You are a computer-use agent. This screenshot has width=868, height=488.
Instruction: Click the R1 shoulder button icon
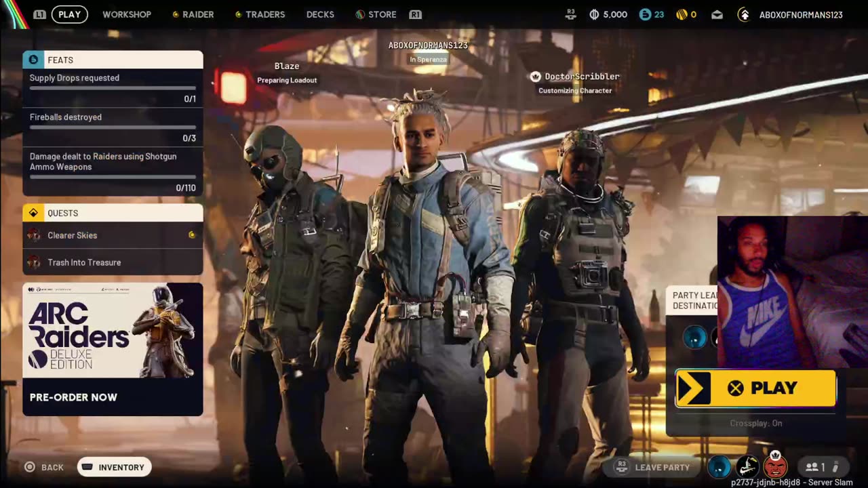click(416, 14)
